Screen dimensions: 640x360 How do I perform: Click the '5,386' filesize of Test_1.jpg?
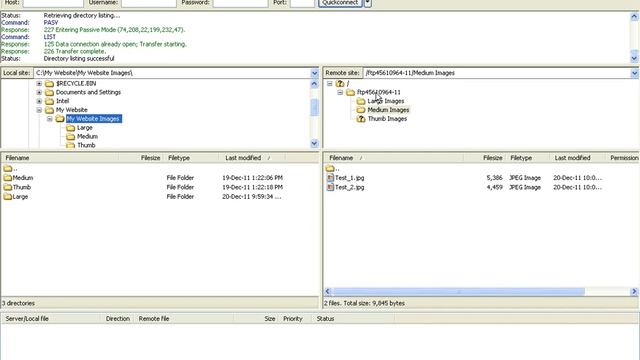(494, 178)
